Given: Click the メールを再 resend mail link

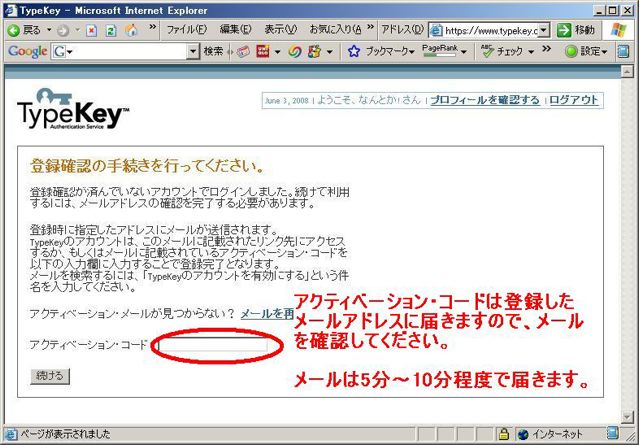Looking at the screenshot, I should pyautogui.click(x=267, y=314).
